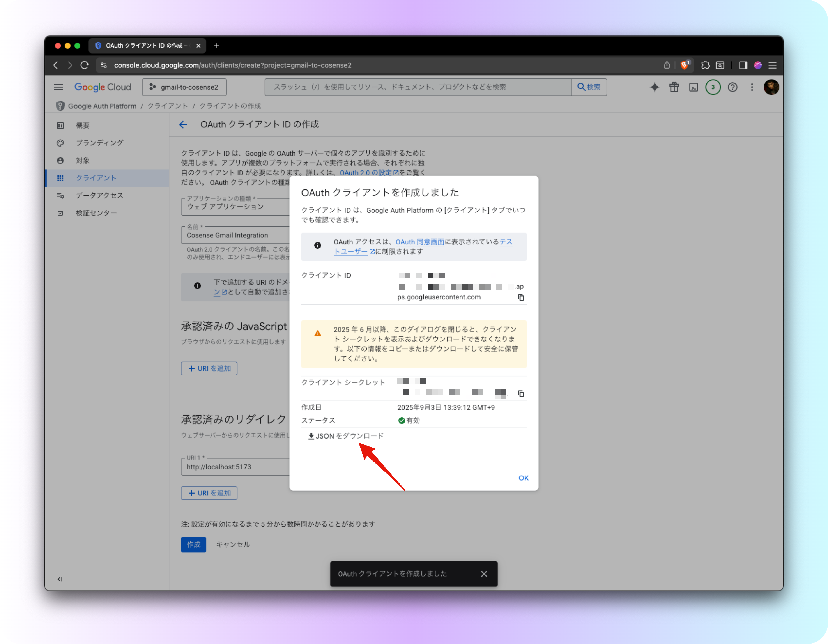Click the 名前 field with Cosense Gmail Integration

[235, 235]
